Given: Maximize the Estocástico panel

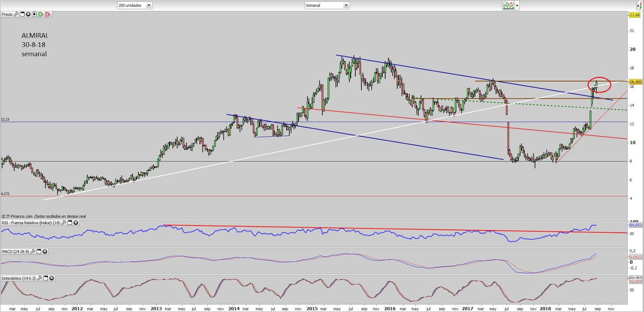Looking at the screenshot, I should click(x=46, y=278).
